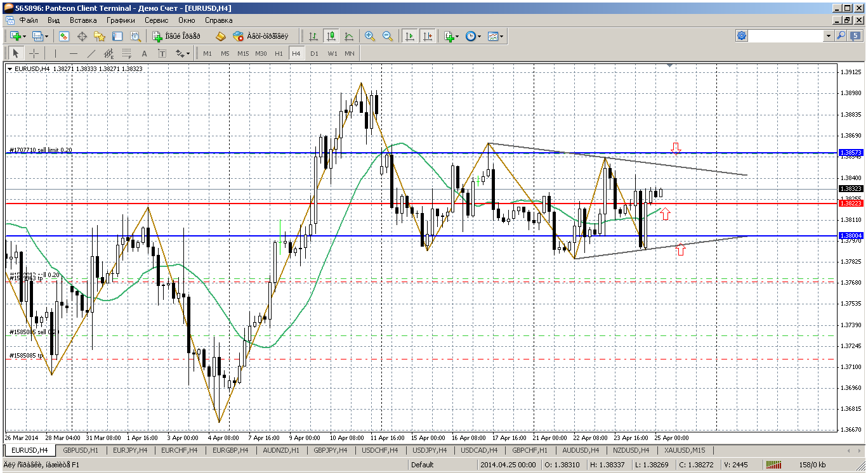Select the Crosshair tool
868x473 pixels.
tap(34, 53)
